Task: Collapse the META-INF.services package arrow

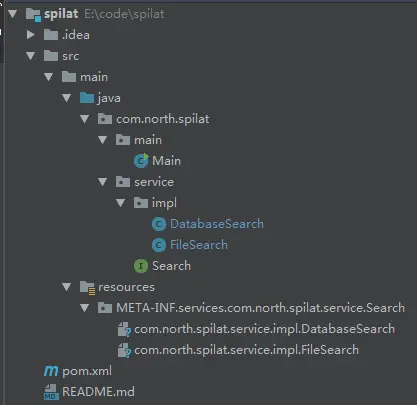Action: [85, 308]
